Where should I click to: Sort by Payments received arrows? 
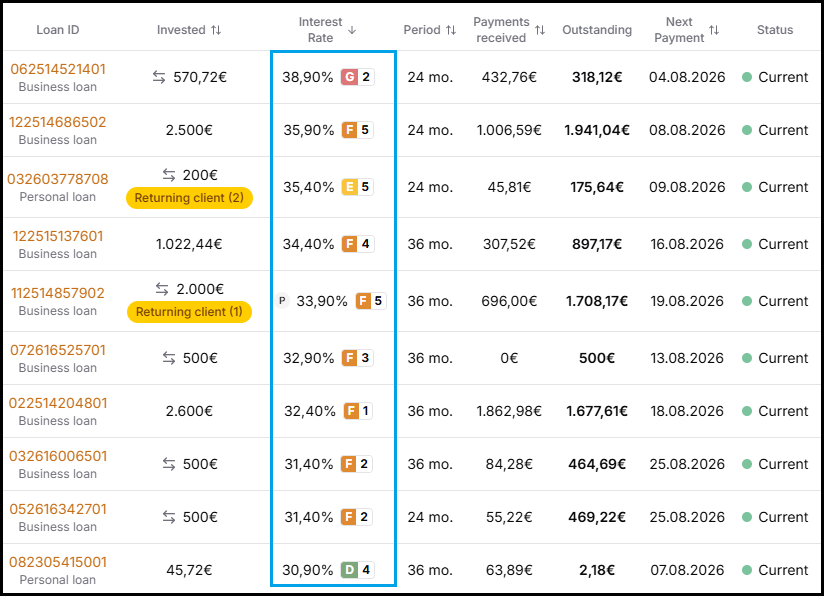(540, 30)
